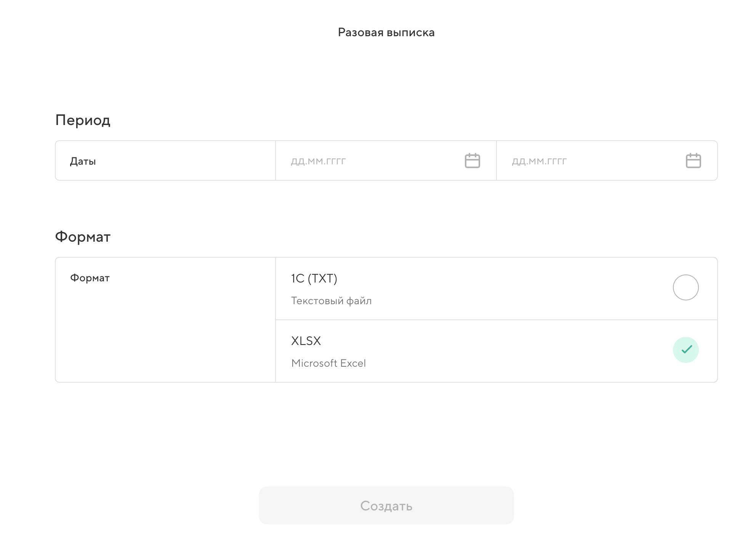Select the 1C (TXT) radio button
This screenshot has height=539, width=756.
pyautogui.click(x=686, y=287)
